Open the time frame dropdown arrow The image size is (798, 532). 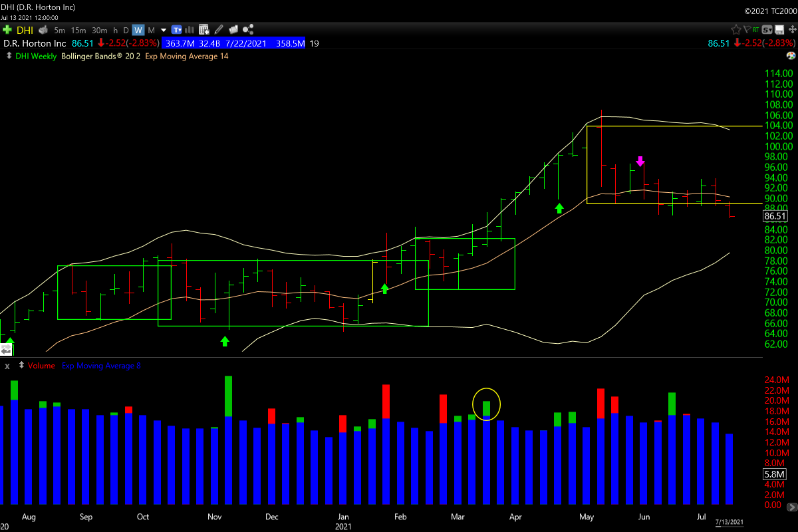click(163, 31)
